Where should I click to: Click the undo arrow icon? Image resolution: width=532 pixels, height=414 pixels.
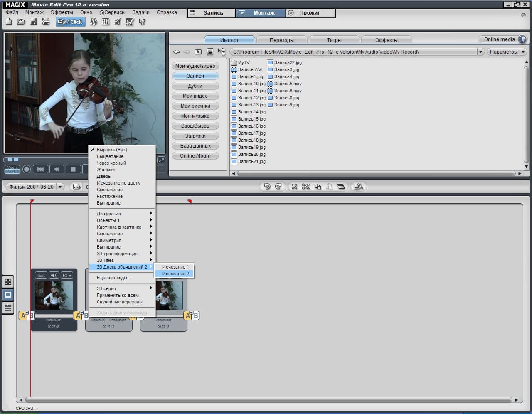tap(267, 187)
